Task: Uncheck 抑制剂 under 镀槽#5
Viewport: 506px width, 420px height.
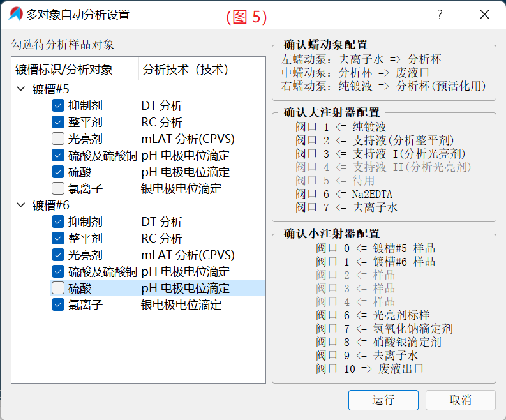Action: pos(58,106)
